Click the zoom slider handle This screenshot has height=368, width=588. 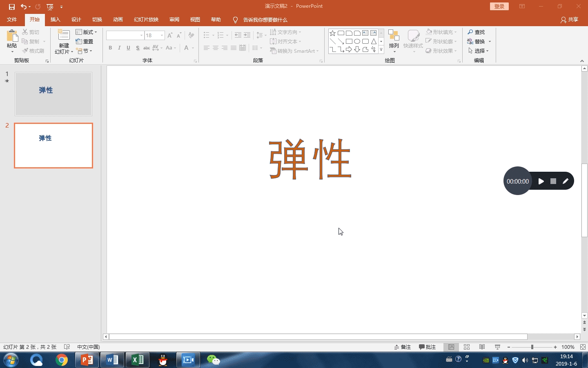point(532,347)
